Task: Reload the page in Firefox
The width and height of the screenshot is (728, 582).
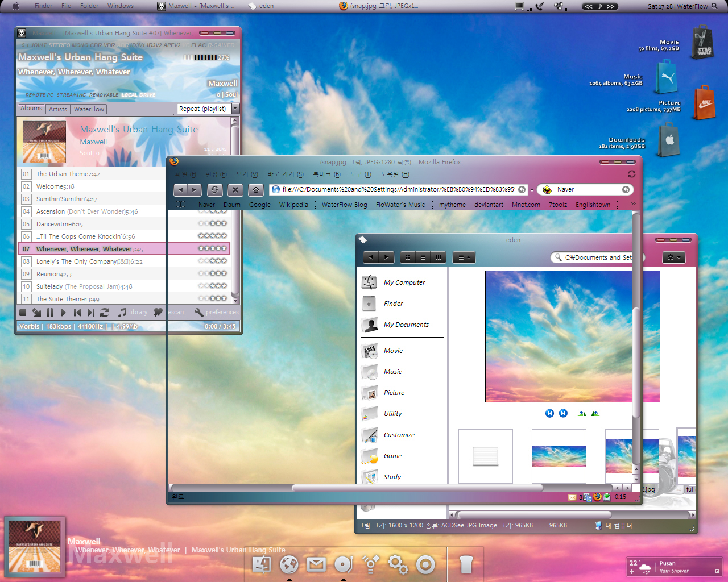Action: tap(214, 190)
